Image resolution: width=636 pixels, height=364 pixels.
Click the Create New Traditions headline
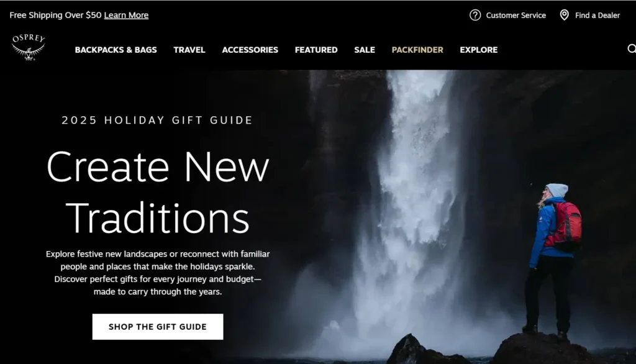tap(158, 193)
